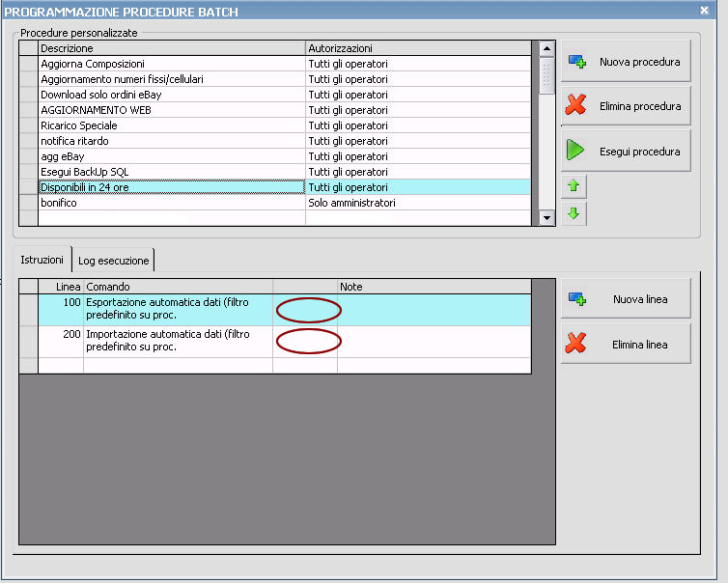Click Tutti gli operatori for Aggiorna Composizioni
The width and height of the screenshot is (728, 583).
pos(418,64)
